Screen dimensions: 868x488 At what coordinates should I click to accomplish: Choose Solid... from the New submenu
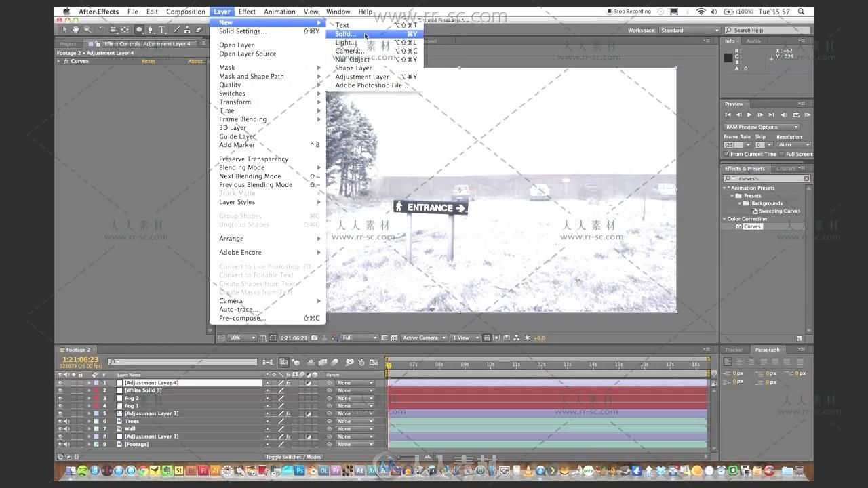374,34
